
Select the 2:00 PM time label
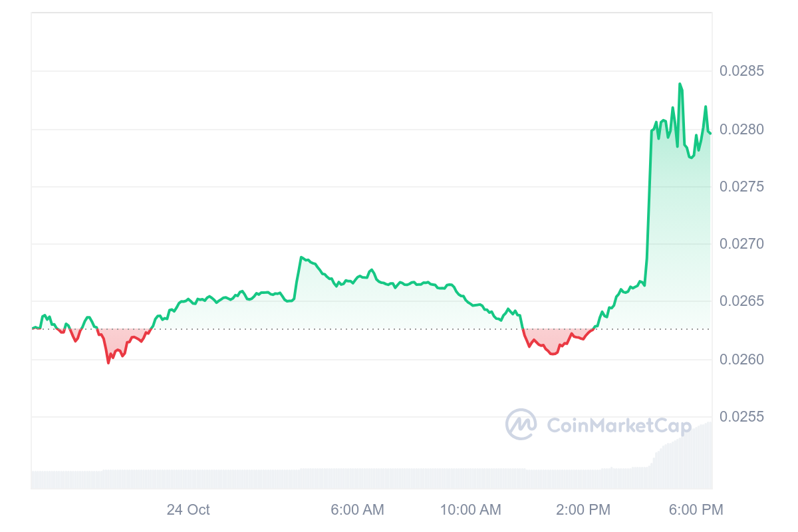pyautogui.click(x=583, y=510)
